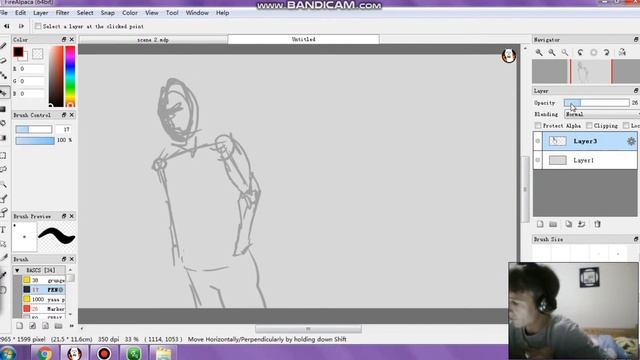Select the Select Pen tool
Viewport: 640px width, 360px height.
point(3,199)
